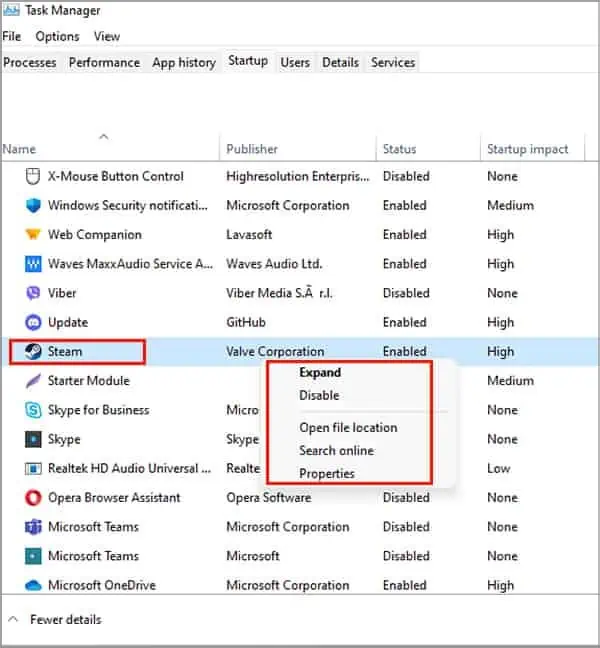Image resolution: width=600 pixels, height=648 pixels.
Task: Click the dark Skype app icon
Action: click(33, 439)
